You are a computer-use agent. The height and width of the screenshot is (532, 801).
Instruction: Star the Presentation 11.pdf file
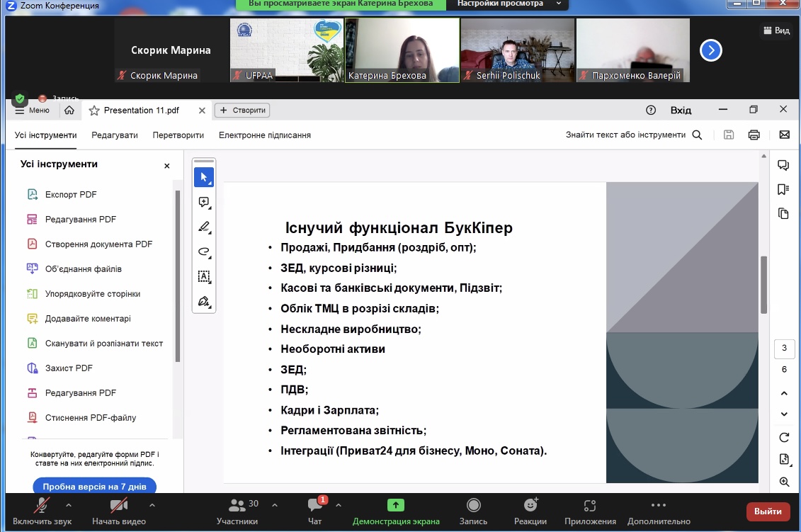[94, 111]
